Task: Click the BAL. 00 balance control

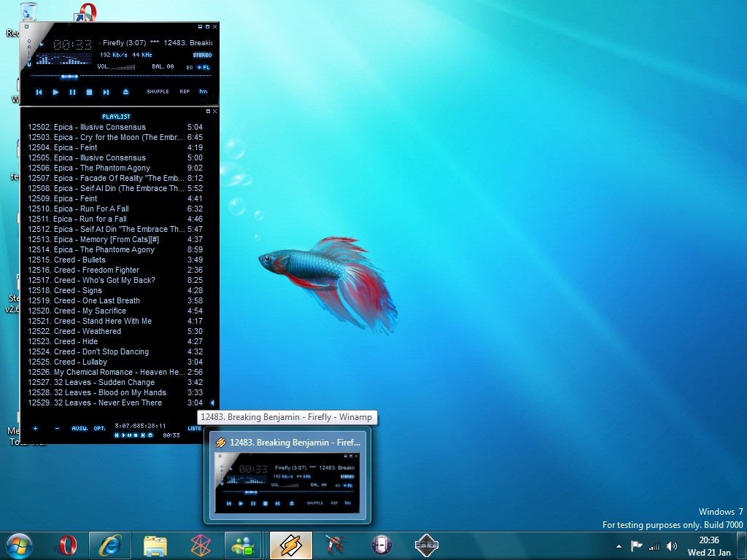Action: [x=163, y=66]
